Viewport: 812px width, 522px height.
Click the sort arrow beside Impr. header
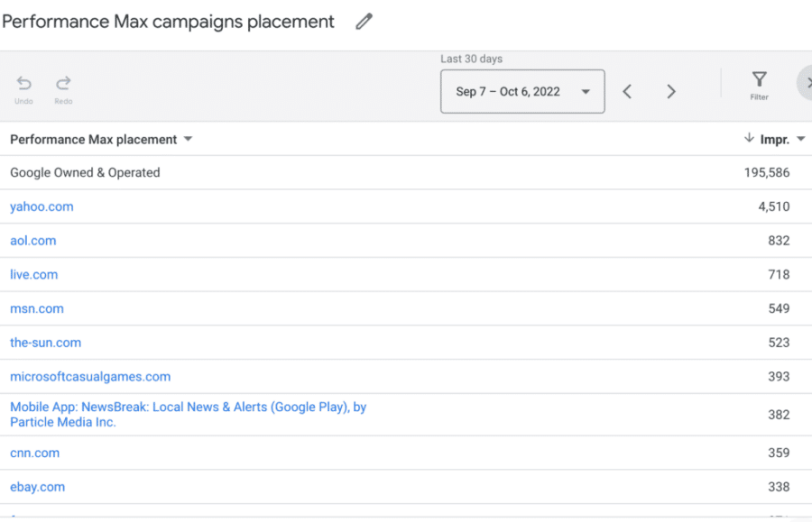pos(749,139)
